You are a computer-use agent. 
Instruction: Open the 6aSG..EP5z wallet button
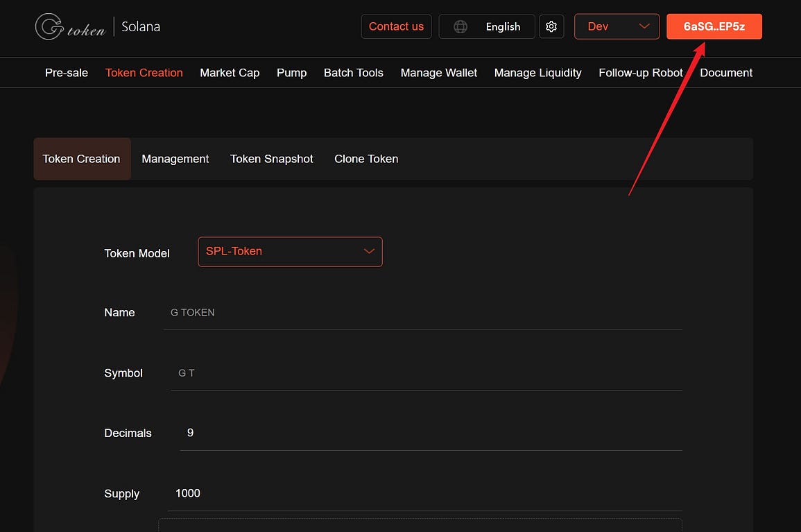coord(714,26)
